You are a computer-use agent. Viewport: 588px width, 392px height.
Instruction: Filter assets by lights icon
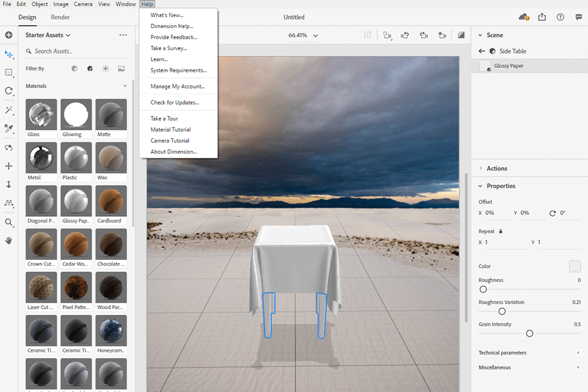[x=105, y=69]
